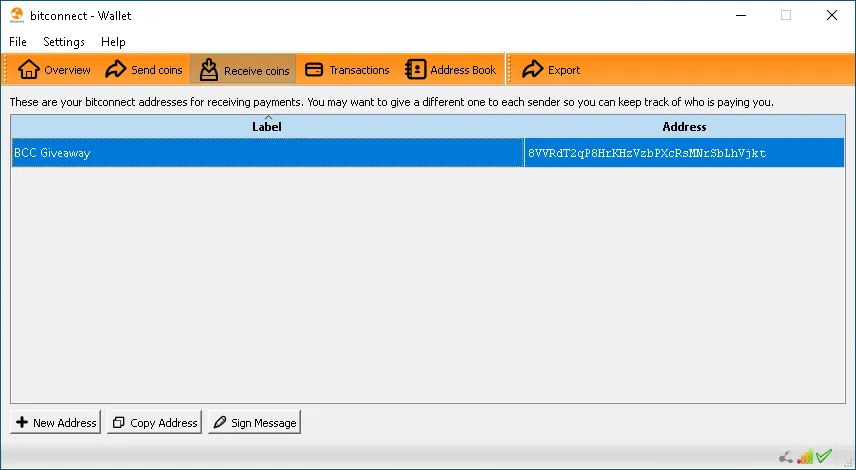Click the Receive coins text label
Image resolution: width=856 pixels, height=470 pixels.
pyautogui.click(x=257, y=71)
